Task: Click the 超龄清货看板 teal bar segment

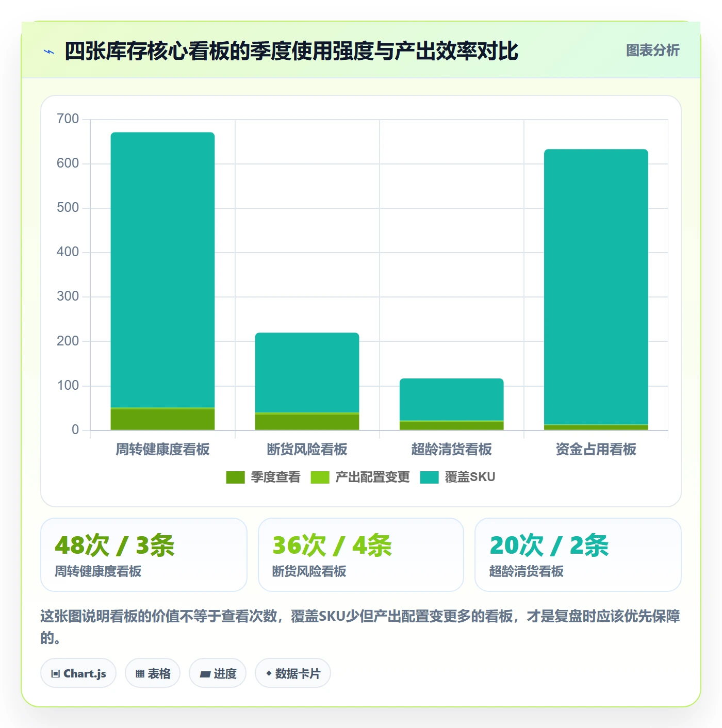Action: click(451, 400)
